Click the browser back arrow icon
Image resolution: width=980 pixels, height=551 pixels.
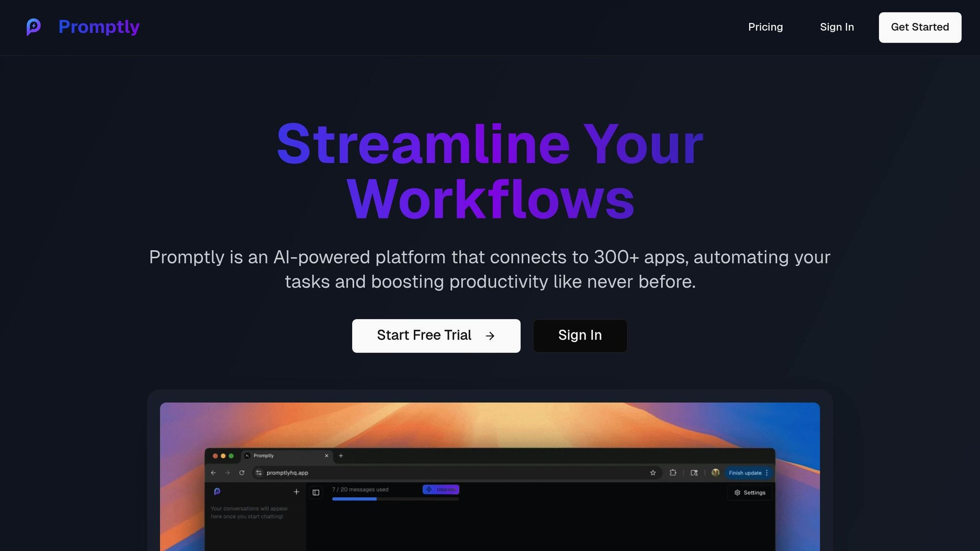(213, 473)
